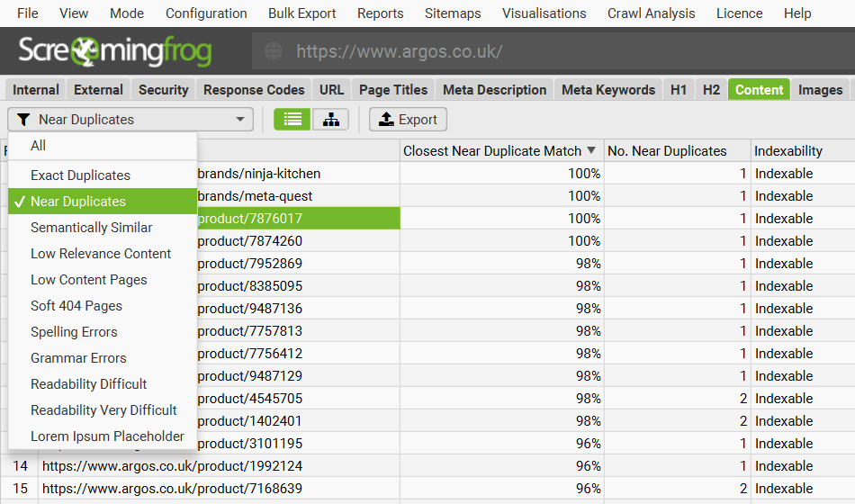
Task: Sort by Closest Near Duplicate Match arrow
Action: pos(591,151)
